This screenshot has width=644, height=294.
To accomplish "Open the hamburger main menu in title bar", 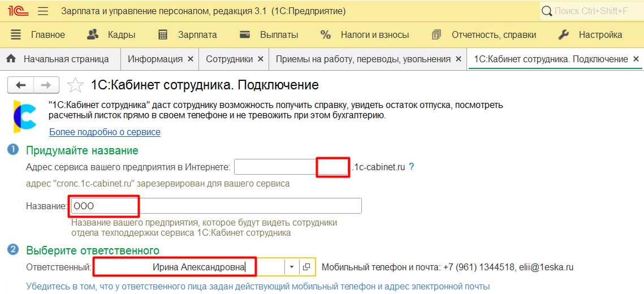I will click(x=43, y=11).
